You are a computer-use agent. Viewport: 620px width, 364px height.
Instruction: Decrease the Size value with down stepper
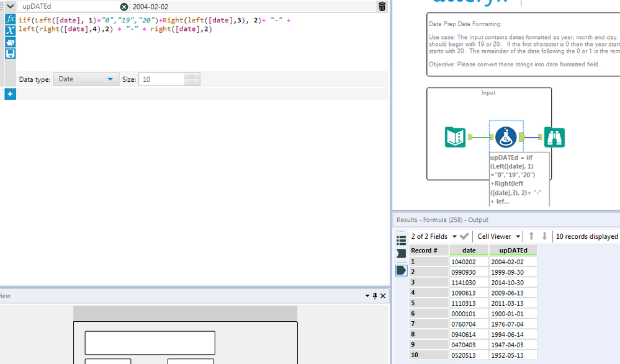[192, 82]
